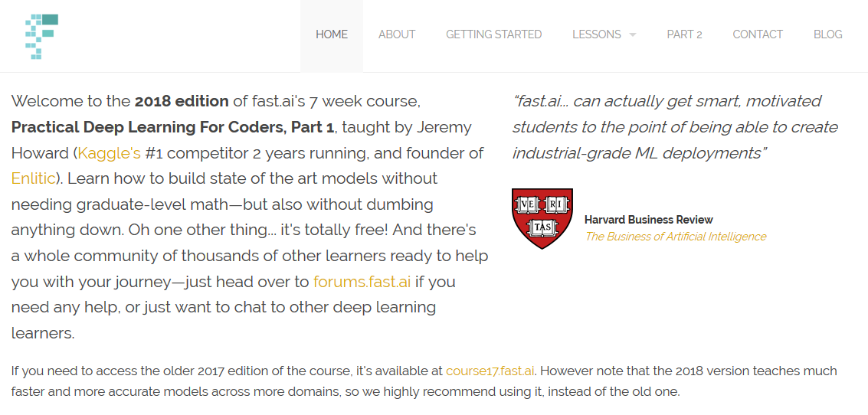This screenshot has height=415, width=868.
Task: Click the Harvard Veritas shield image
Action: [542, 218]
